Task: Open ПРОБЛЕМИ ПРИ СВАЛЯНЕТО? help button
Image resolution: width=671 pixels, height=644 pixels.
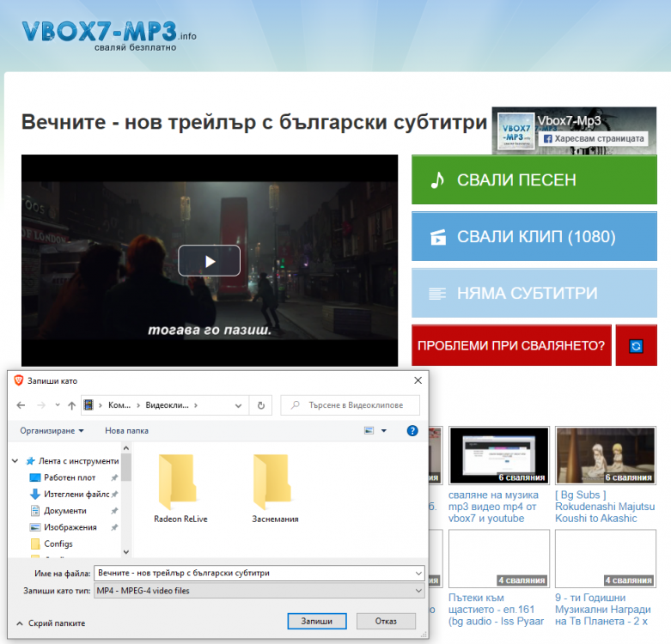Action: pos(511,345)
